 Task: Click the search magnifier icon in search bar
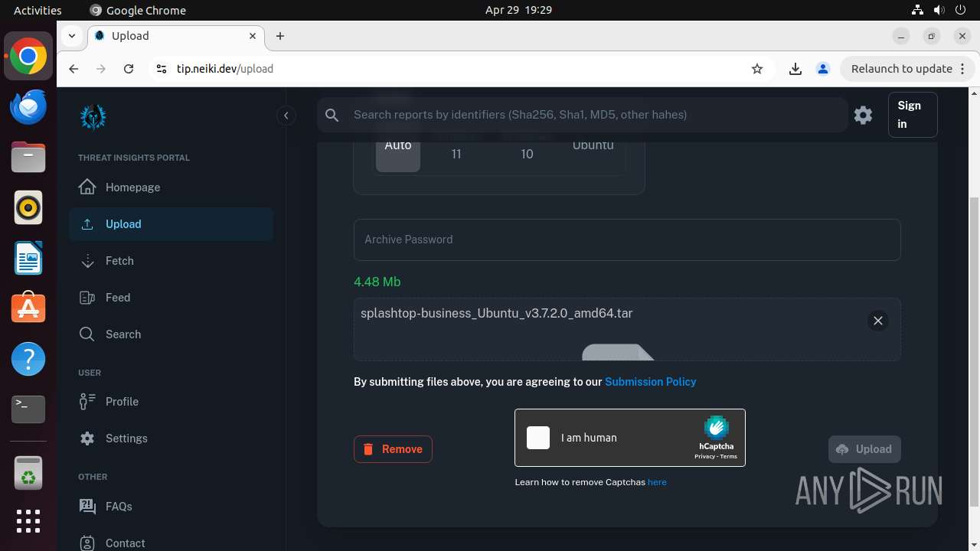332,115
